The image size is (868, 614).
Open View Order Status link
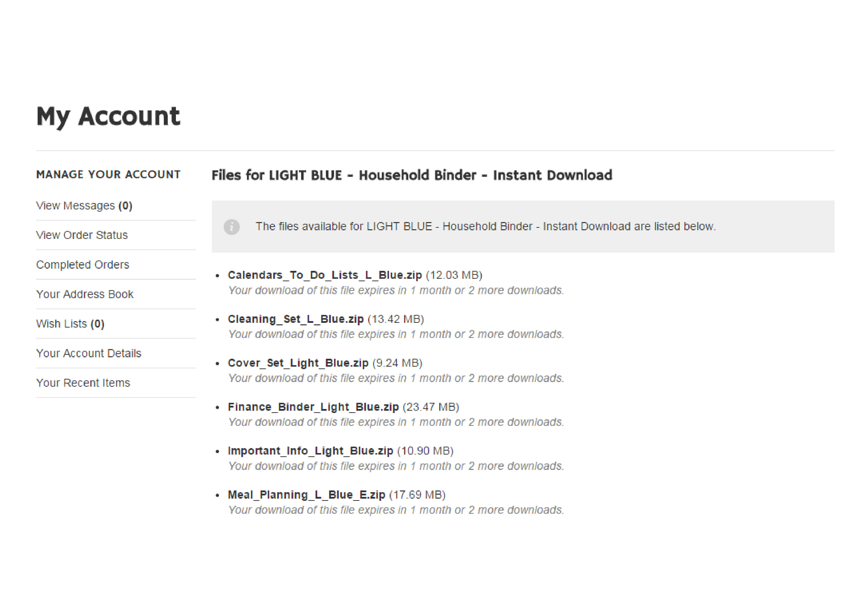(82, 235)
